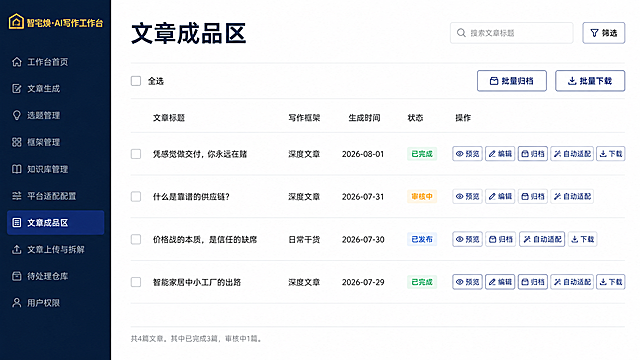Image resolution: width=640 pixels, height=360 pixels.
Task: Click 日常干货 framework cell
Action: coord(304,239)
